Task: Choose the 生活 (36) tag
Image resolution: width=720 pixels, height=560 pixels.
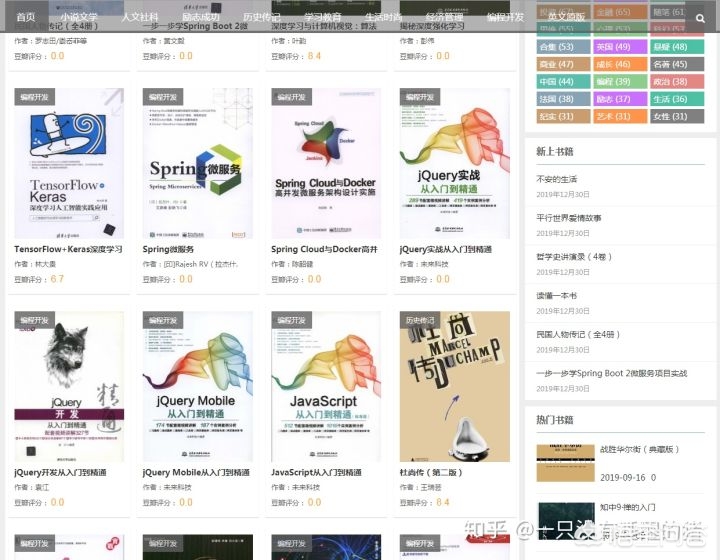Action: 677,99
